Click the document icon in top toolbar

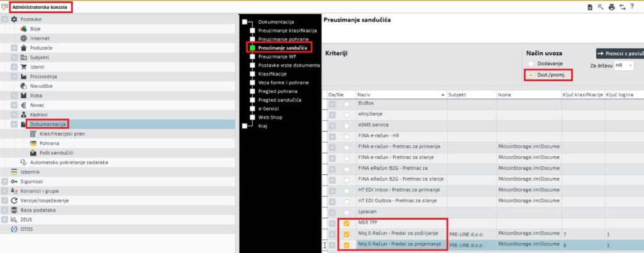[589, 7]
